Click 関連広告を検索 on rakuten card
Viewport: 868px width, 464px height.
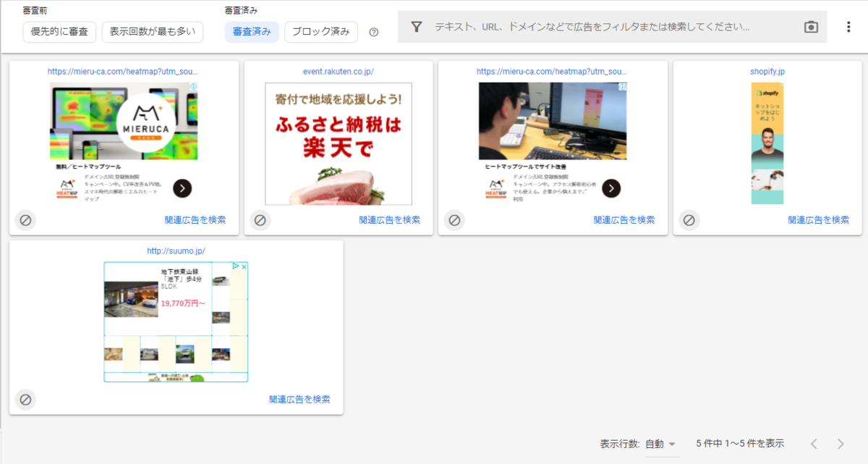pos(389,220)
